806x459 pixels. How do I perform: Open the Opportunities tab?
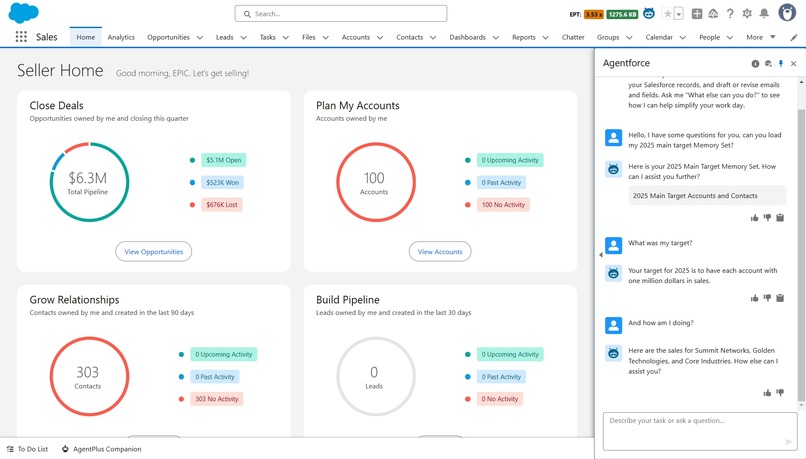point(169,38)
